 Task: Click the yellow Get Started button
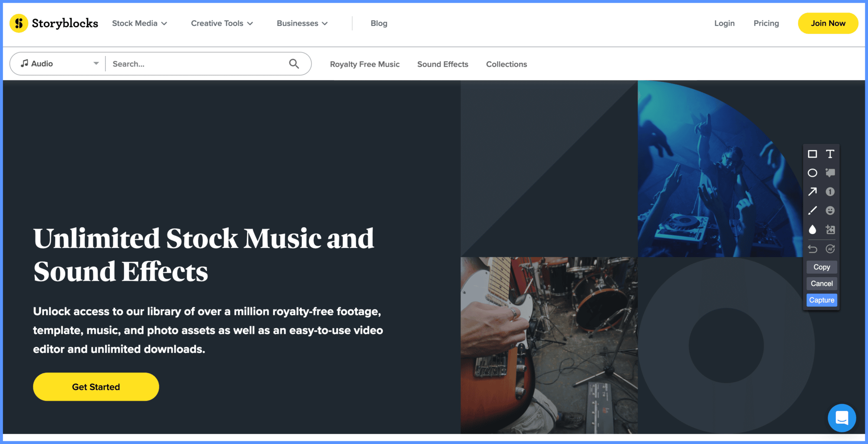pyautogui.click(x=96, y=387)
